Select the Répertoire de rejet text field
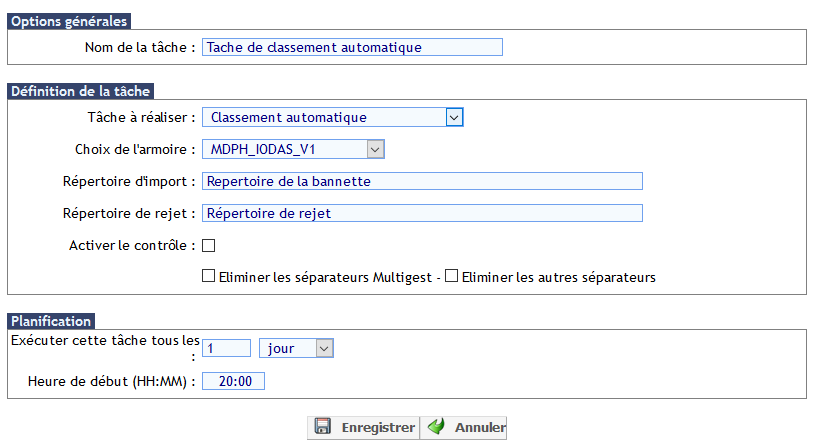825x445 pixels. pos(422,213)
